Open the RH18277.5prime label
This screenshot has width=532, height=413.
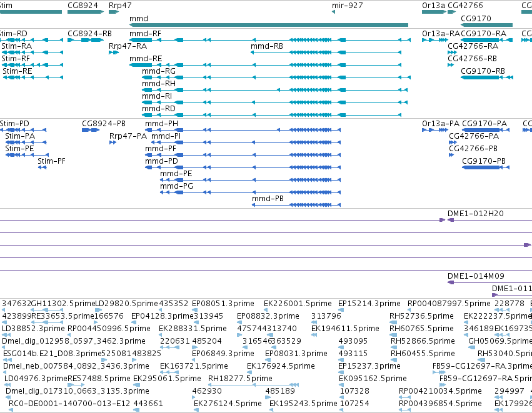tap(240, 379)
